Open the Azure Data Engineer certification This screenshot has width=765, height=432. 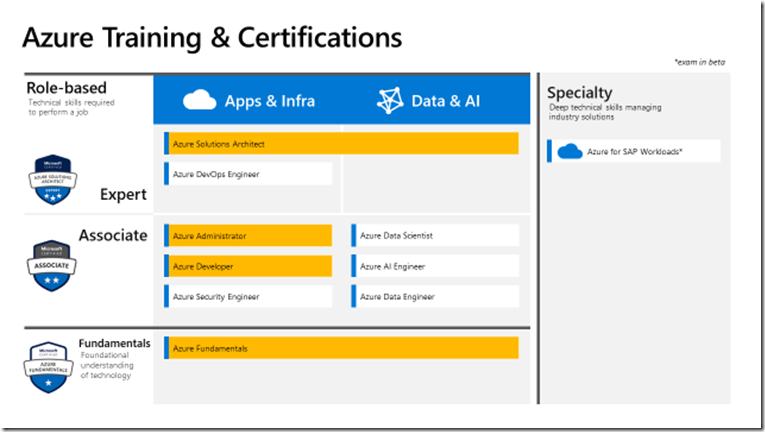(435, 296)
